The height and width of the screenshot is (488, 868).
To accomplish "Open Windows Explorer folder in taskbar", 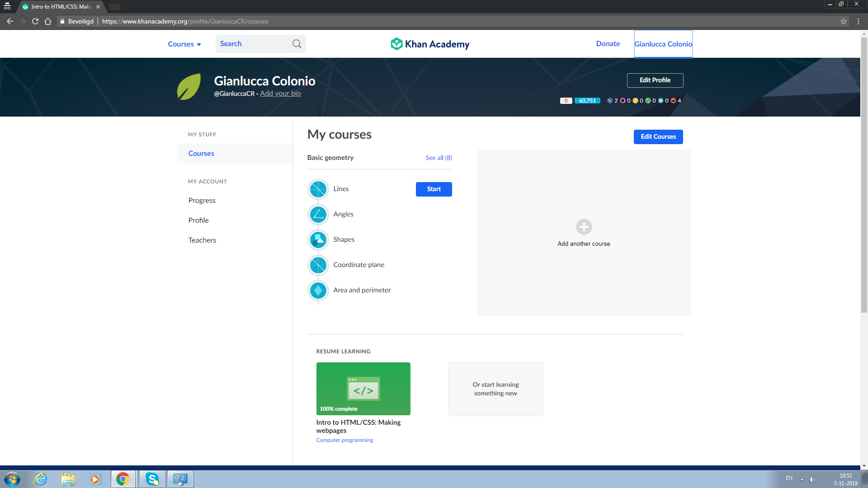I will pyautogui.click(x=68, y=479).
